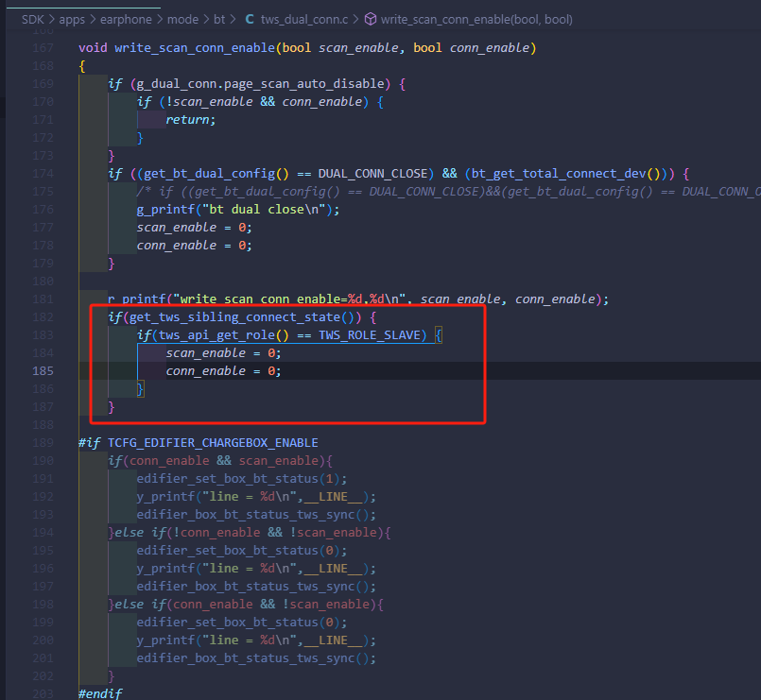Click the cube symbol icon in the breadcrumb
The image size is (761, 700).
[x=371, y=20]
